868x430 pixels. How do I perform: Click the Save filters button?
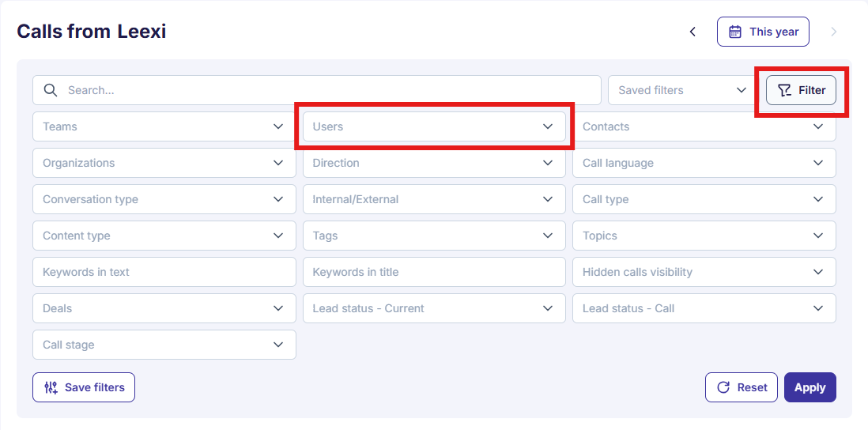tap(84, 387)
